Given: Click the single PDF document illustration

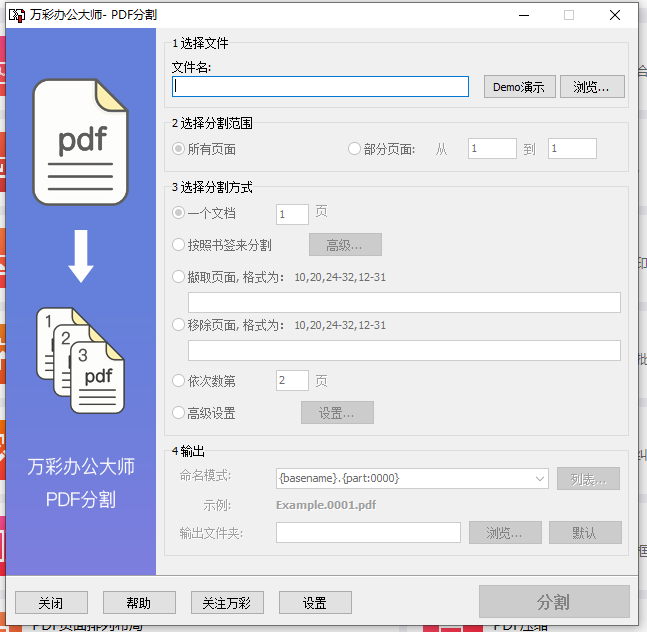Looking at the screenshot, I should [x=81, y=141].
